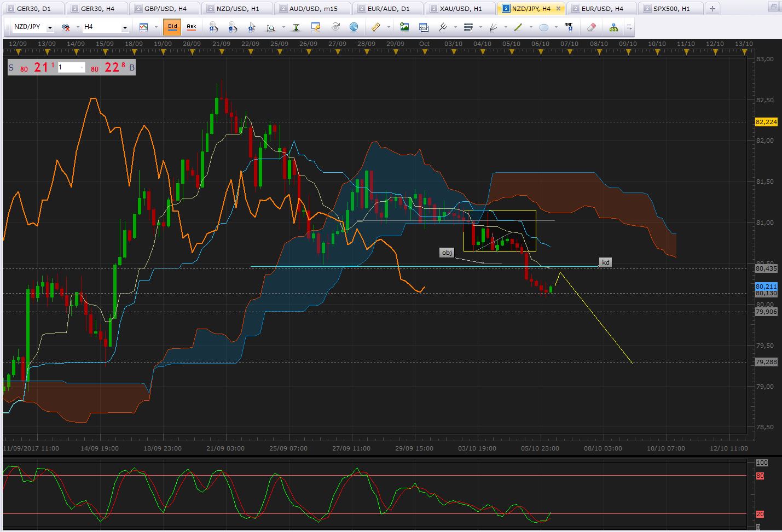
Task: Open chart properties key icon
Action: click(x=316, y=27)
